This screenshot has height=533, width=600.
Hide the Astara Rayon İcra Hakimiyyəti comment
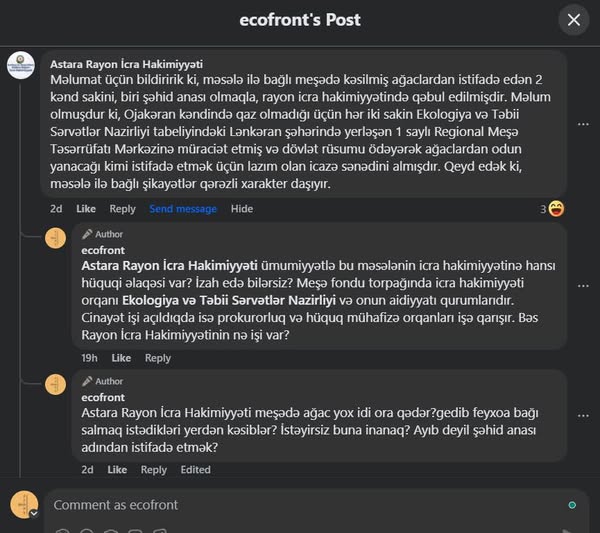(242, 209)
